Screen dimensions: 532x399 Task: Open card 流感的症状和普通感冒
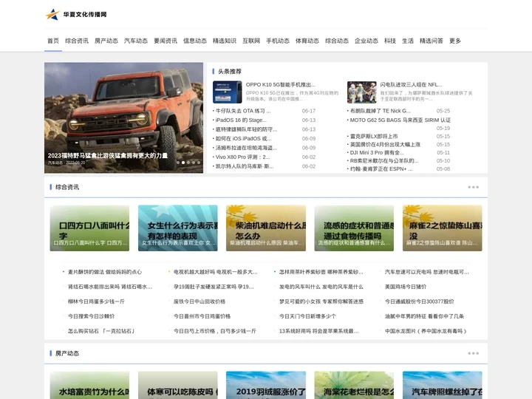[x=354, y=228]
